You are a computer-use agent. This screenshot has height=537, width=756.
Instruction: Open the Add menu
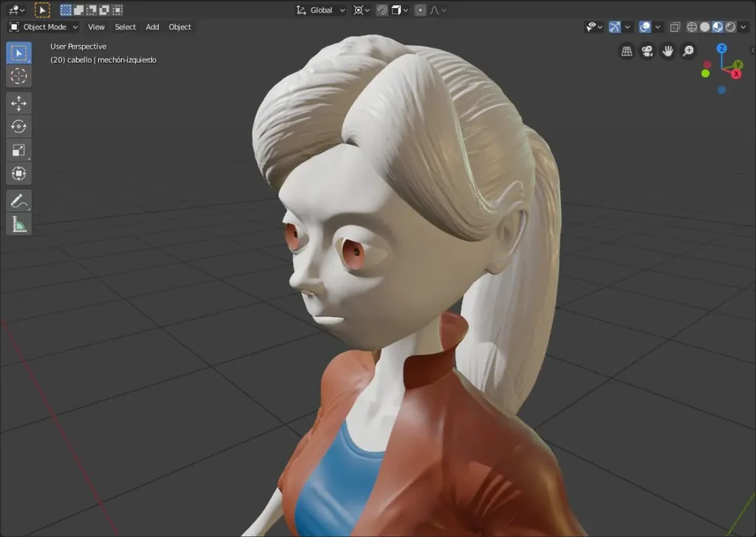pyautogui.click(x=152, y=27)
